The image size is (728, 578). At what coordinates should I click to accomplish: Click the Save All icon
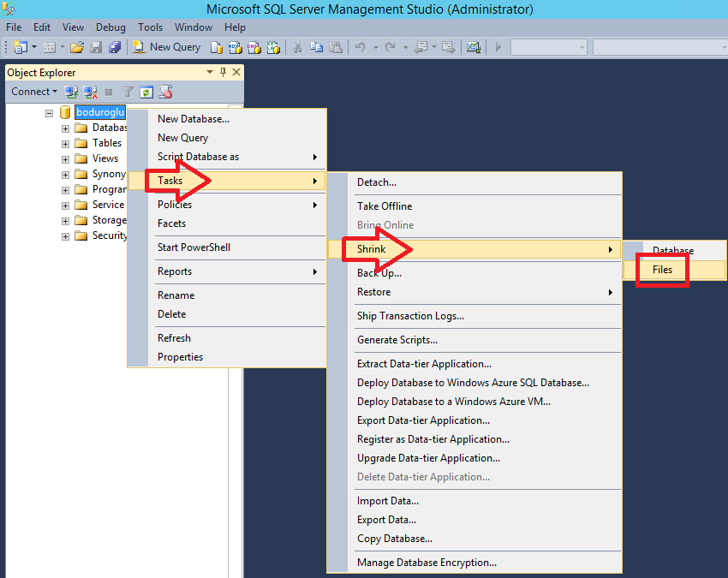tap(114, 47)
